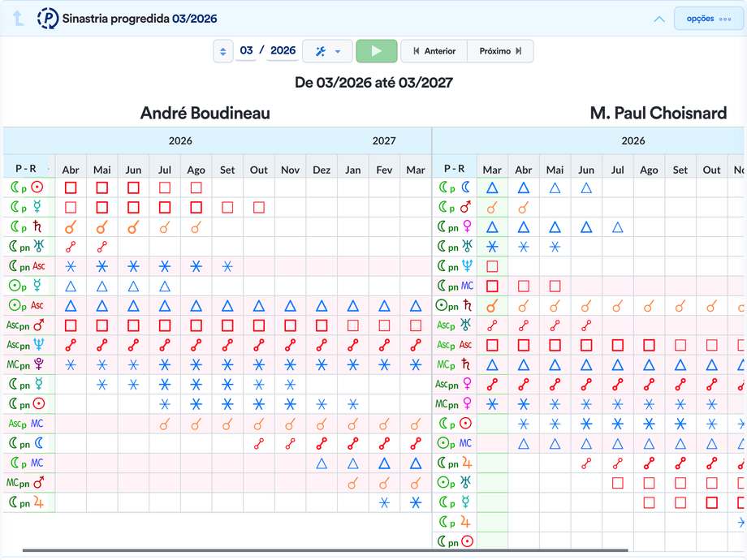The width and height of the screenshot is (747, 560).
Task: Click Choisnard's Asc opposition Venus icon in Jul
Action: pos(617,384)
